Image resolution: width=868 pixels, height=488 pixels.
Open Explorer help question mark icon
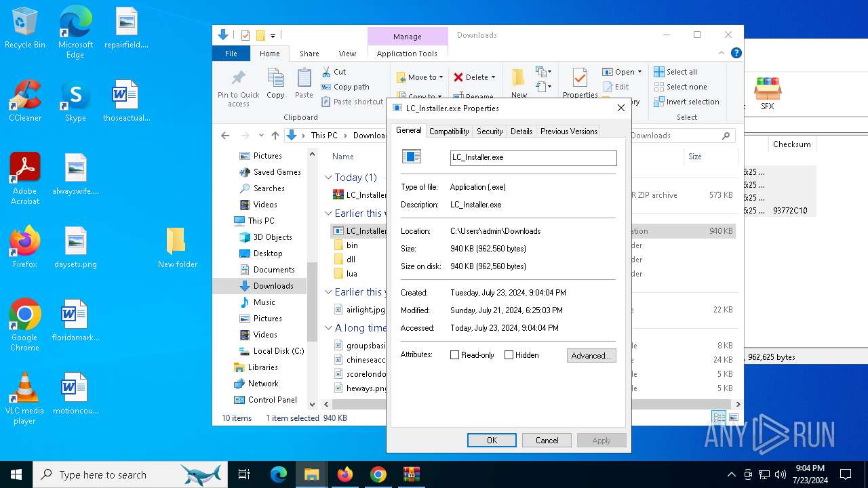736,53
